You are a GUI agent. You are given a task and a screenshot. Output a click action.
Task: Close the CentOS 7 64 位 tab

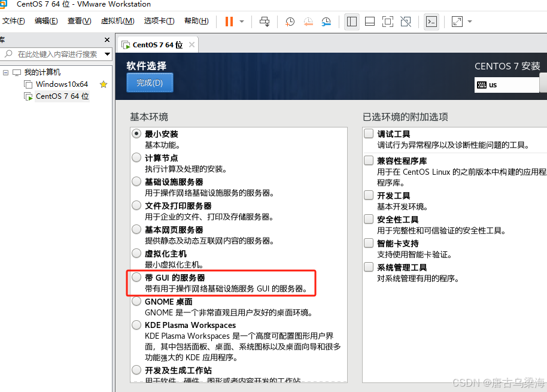pos(192,45)
